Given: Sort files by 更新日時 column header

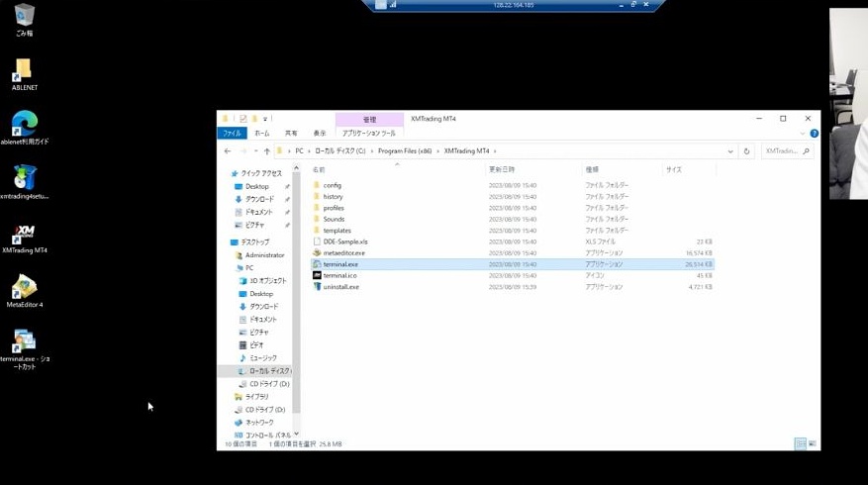Looking at the screenshot, I should pos(502,169).
